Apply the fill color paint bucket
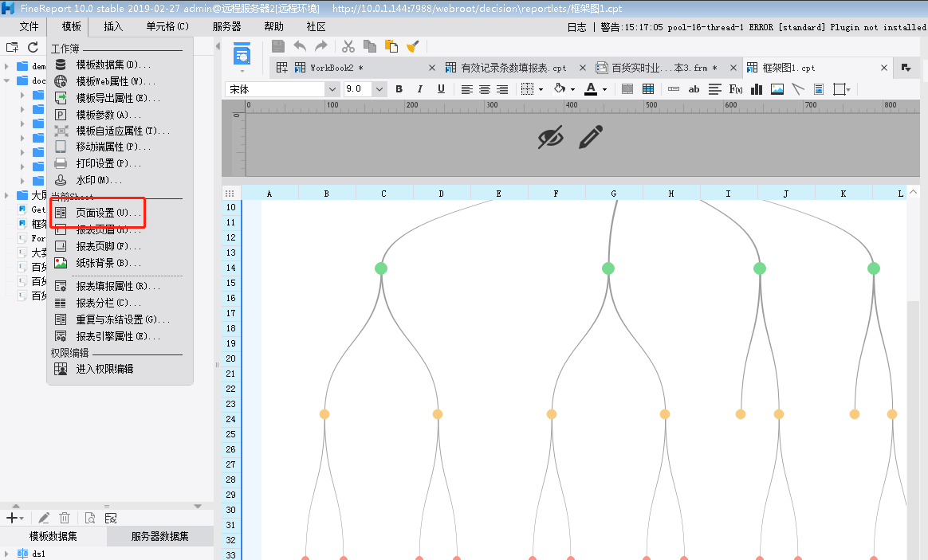 pyautogui.click(x=560, y=88)
